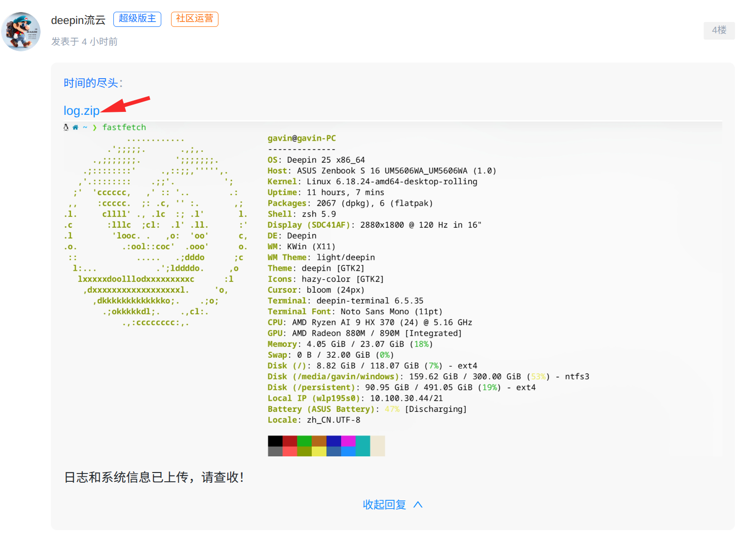The height and width of the screenshot is (537, 756).
Task: Click the Disk (/persistent) line
Action: click(x=402, y=387)
